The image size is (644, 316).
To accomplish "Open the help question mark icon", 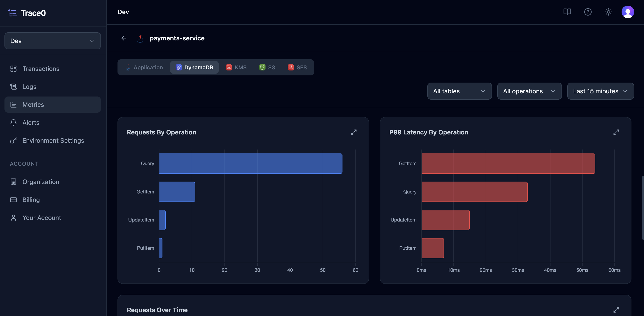I will click(588, 12).
